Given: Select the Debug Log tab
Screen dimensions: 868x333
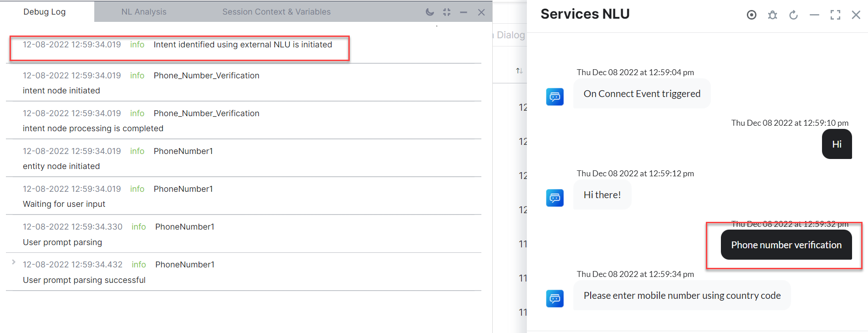Looking at the screenshot, I should pos(45,12).
